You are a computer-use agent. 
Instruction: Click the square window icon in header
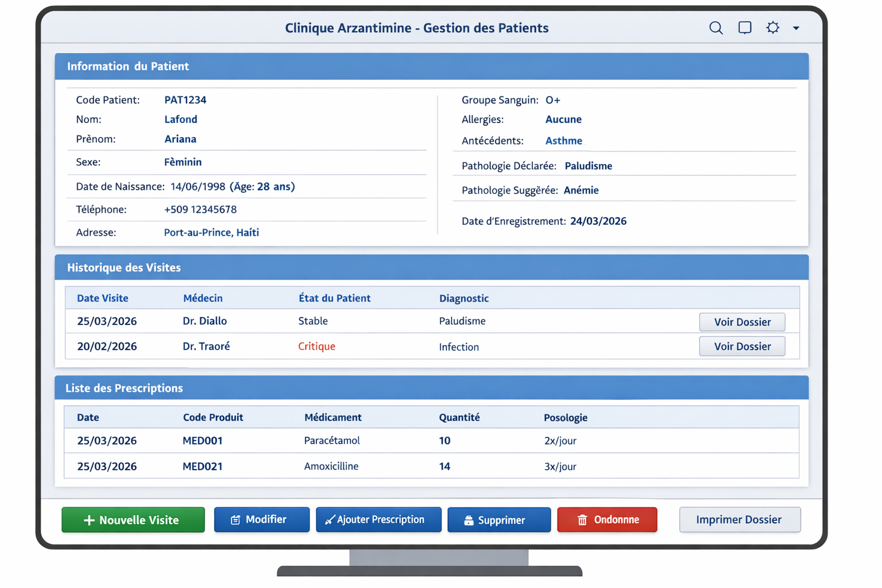tap(745, 27)
